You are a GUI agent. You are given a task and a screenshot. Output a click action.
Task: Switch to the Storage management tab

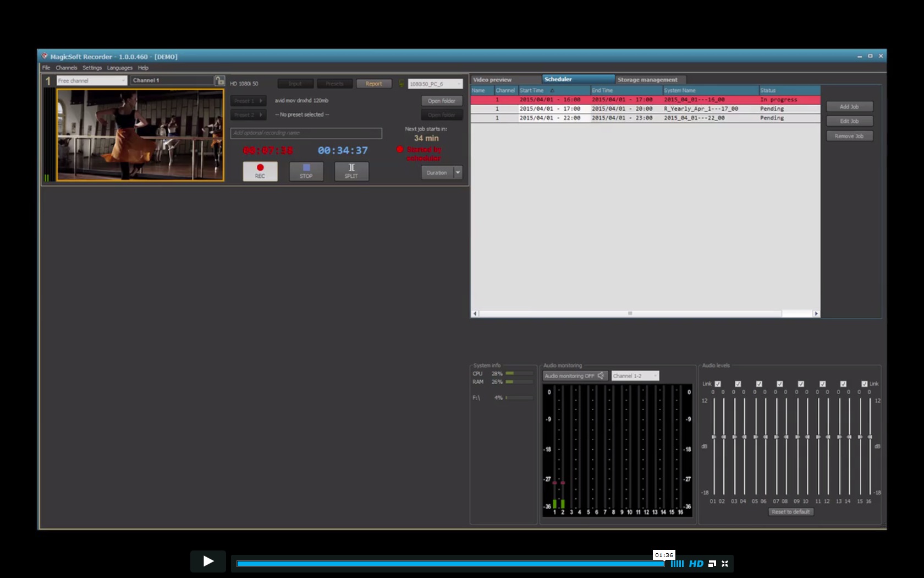coord(648,79)
